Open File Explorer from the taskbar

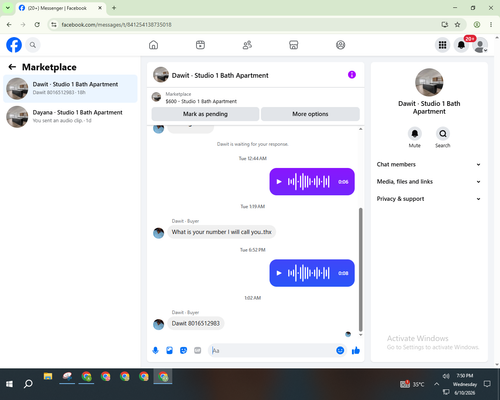pos(48,377)
